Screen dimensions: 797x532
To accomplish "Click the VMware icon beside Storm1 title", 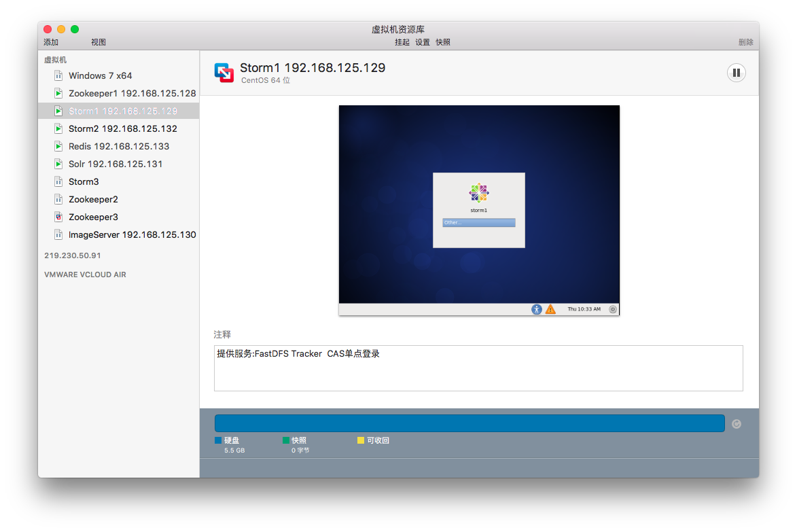I will point(224,73).
